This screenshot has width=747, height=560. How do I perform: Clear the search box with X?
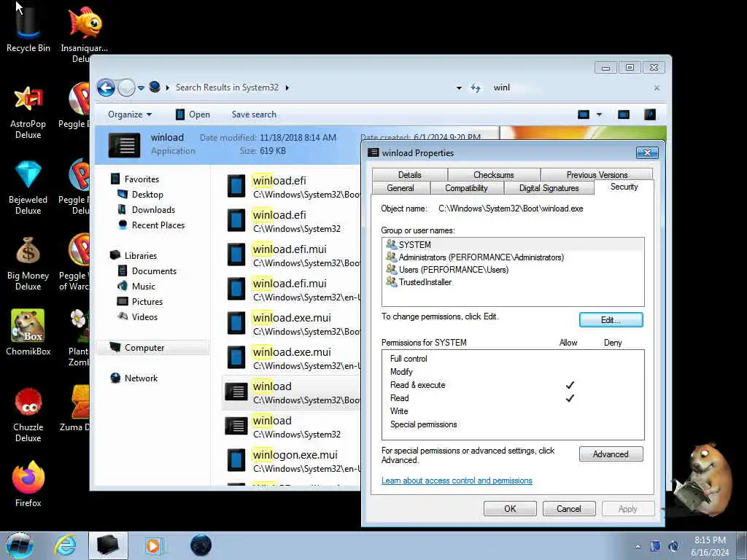657,88
